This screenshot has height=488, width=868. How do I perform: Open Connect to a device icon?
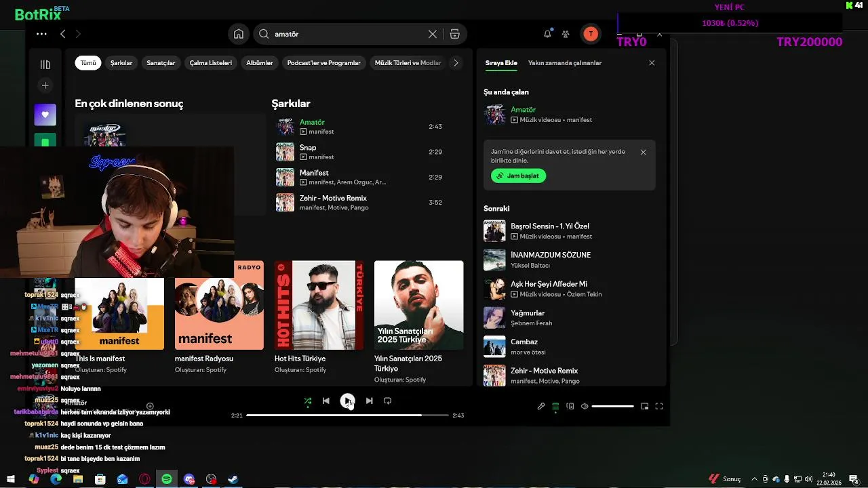[570, 407]
